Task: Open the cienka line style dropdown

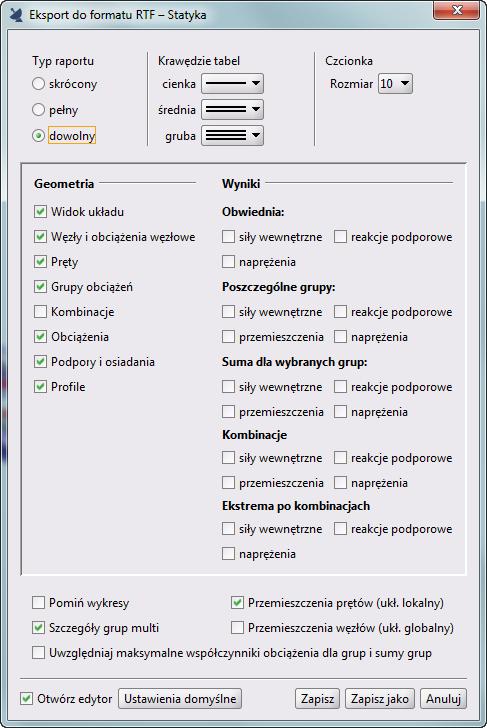Action: [232, 84]
